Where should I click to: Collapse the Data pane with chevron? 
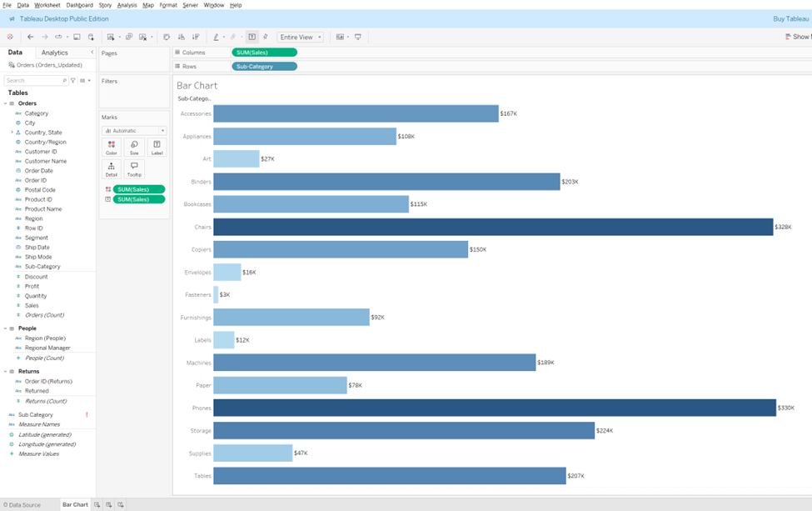[x=92, y=53]
